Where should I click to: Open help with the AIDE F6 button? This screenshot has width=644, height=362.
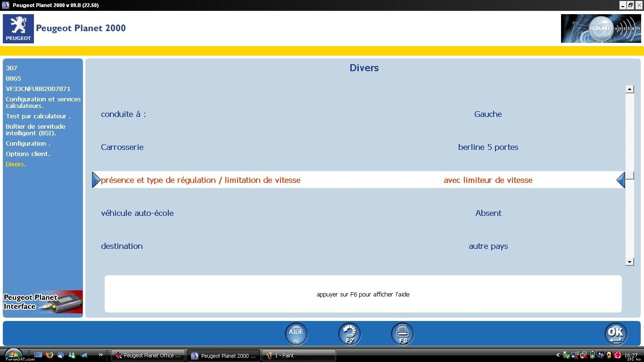click(x=296, y=334)
